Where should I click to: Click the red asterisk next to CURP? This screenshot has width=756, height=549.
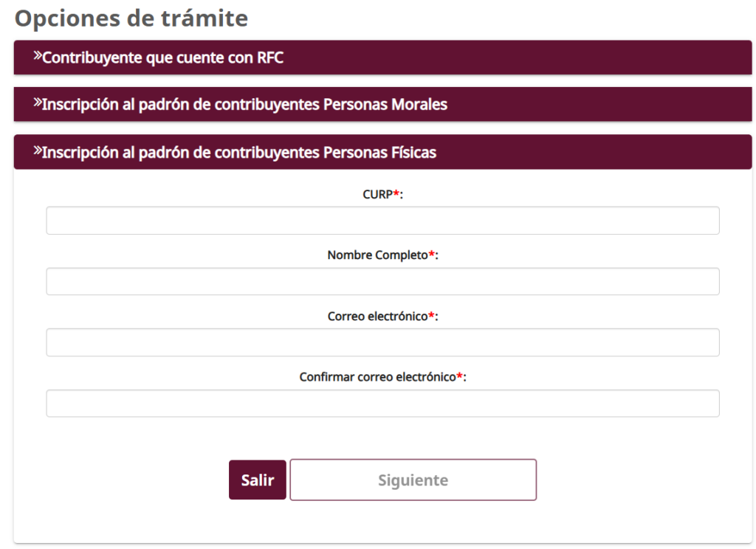pos(396,193)
